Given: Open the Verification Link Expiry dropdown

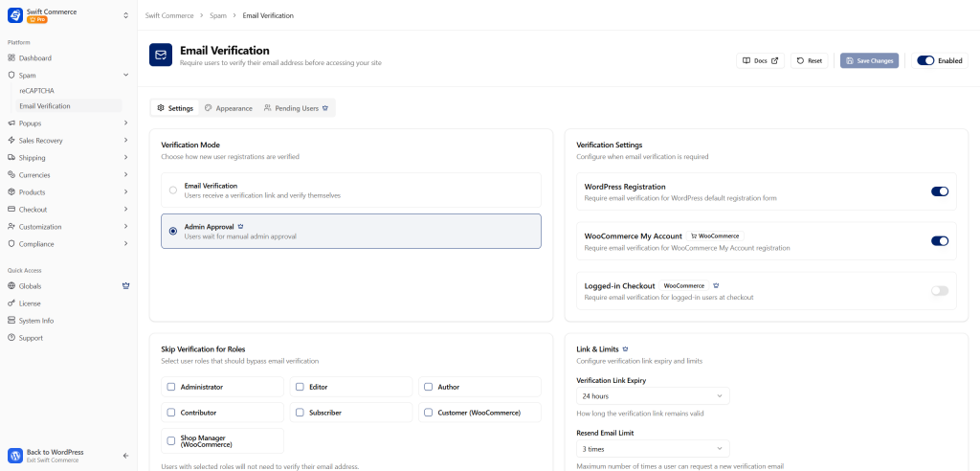Looking at the screenshot, I should point(653,396).
